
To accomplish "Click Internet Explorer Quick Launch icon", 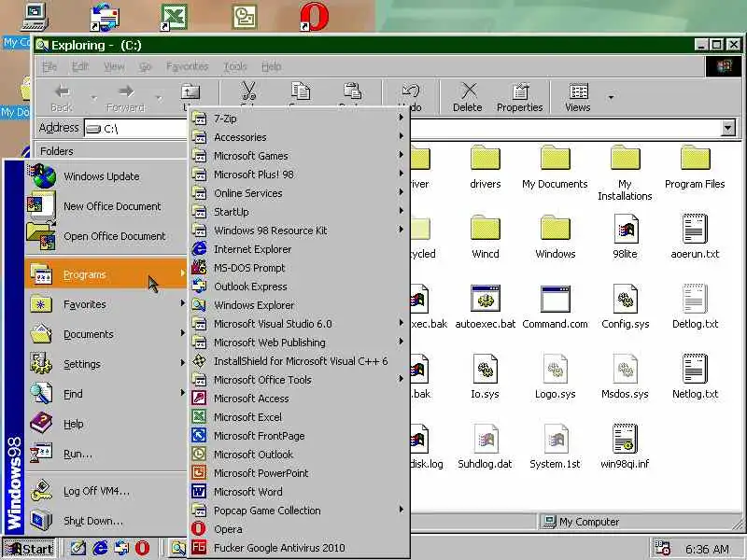I will point(100,548).
